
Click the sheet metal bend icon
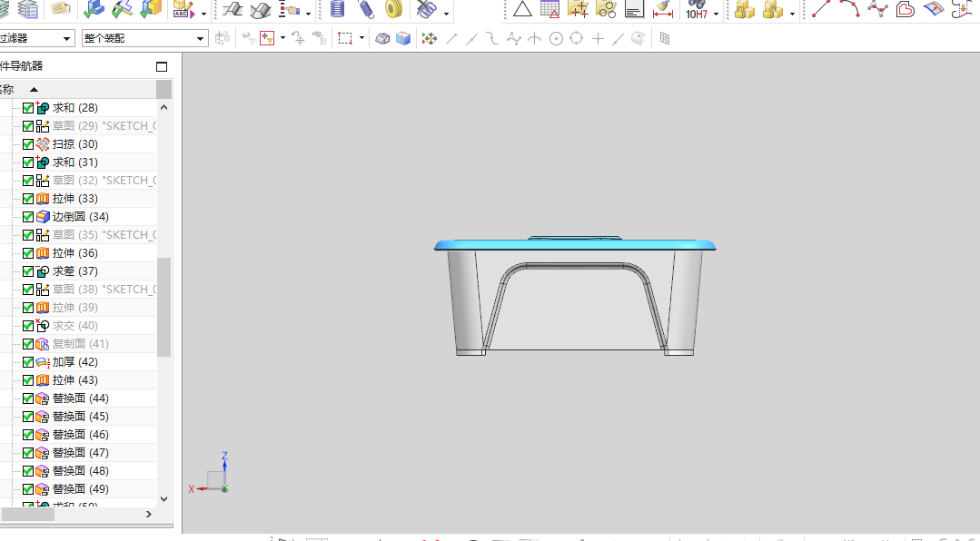(x=232, y=9)
